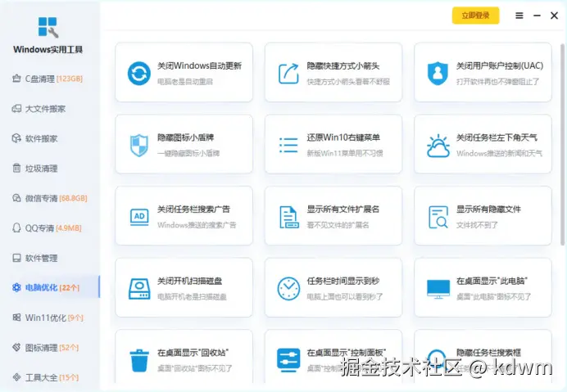
Task: Click the 立即登录 login button
Action: (475, 16)
